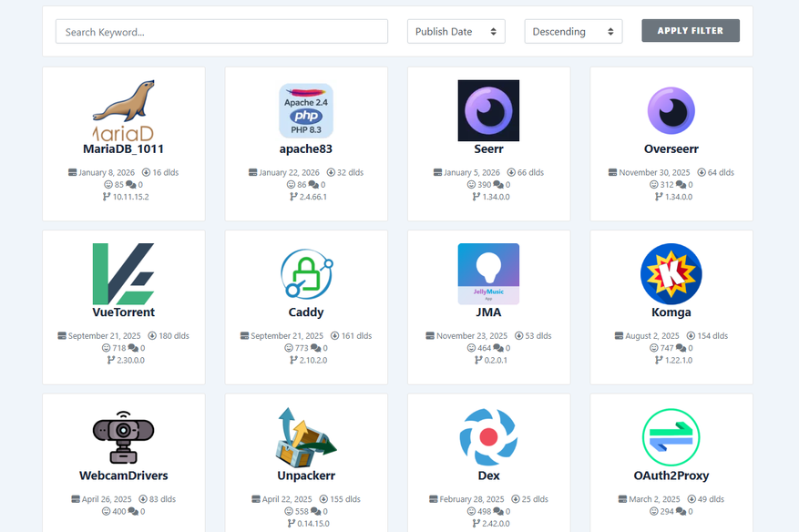Click Komga version 1.22.1.0 text
The image size is (799, 532).
tap(678, 360)
